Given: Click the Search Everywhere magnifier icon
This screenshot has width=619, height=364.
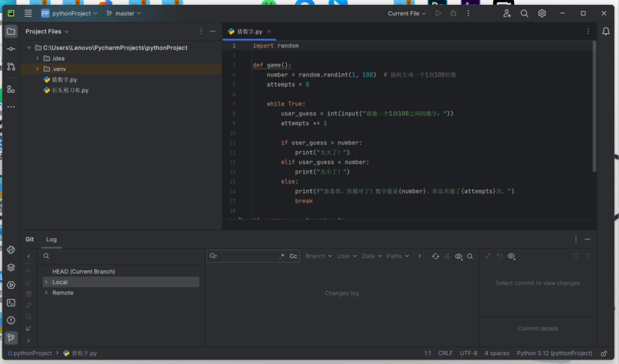Looking at the screenshot, I should tap(525, 13).
